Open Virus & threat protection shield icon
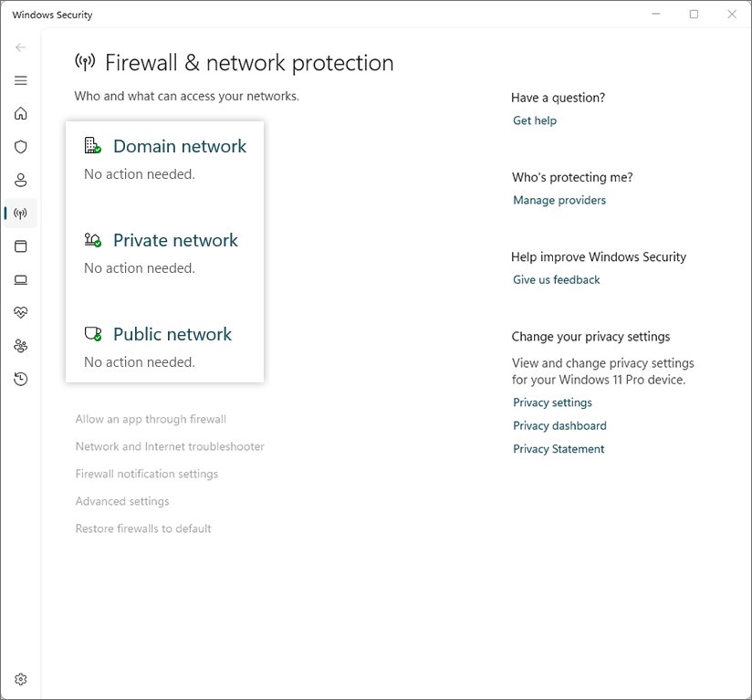752x700 pixels. coord(21,147)
